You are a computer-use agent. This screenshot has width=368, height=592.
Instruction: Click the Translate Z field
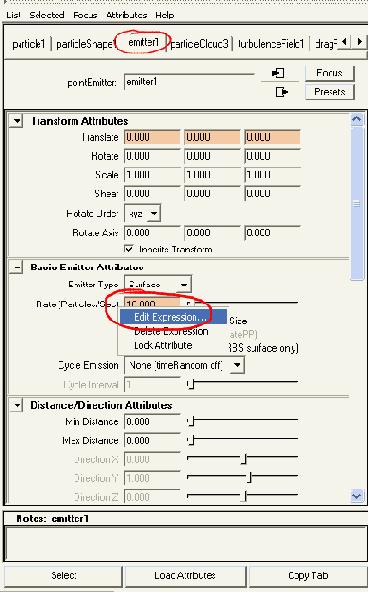(x=273, y=137)
